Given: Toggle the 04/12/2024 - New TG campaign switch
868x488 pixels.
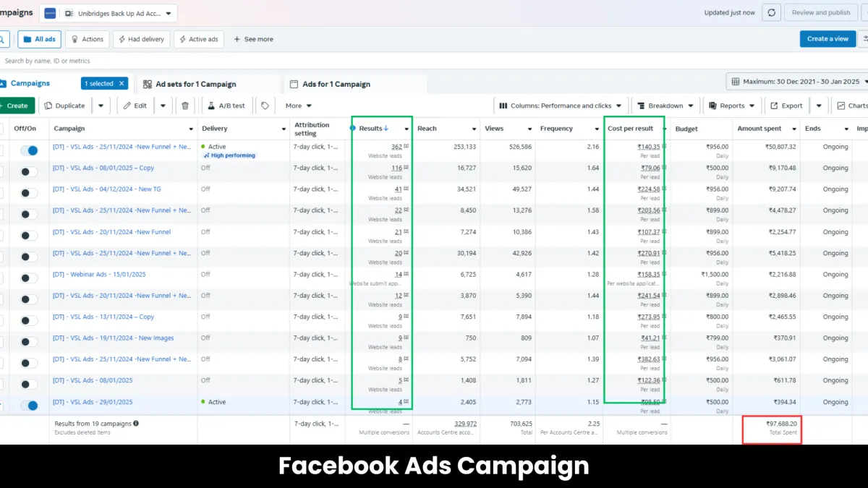Looking at the screenshot, I should [29, 193].
